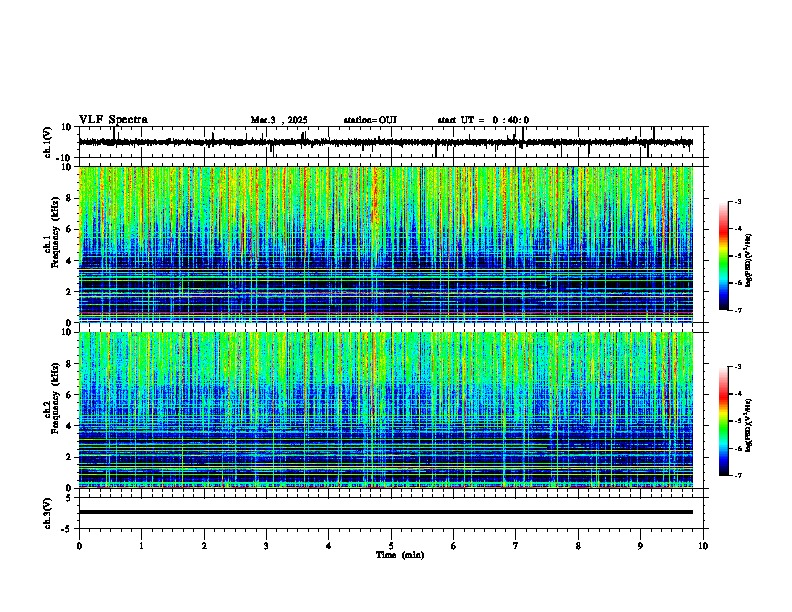
Task: Click time axis tick label "9"
Action: (x=640, y=546)
